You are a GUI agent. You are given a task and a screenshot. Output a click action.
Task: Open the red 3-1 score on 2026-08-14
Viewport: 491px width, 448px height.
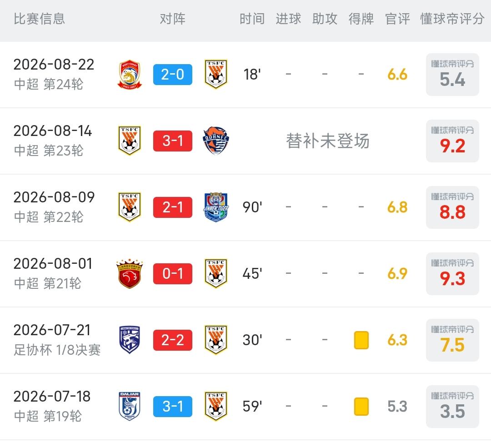coord(173,141)
